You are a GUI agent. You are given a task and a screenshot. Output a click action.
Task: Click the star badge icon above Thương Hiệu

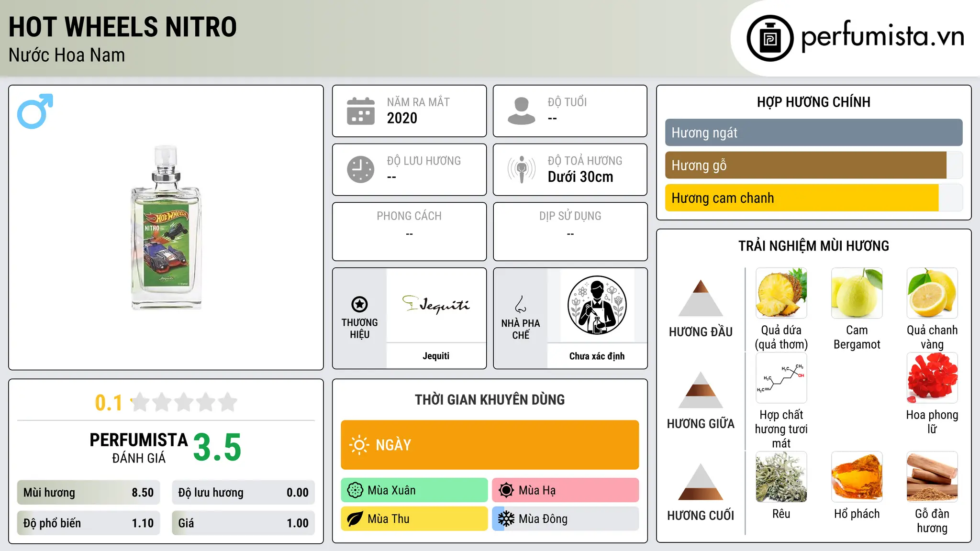tap(359, 304)
